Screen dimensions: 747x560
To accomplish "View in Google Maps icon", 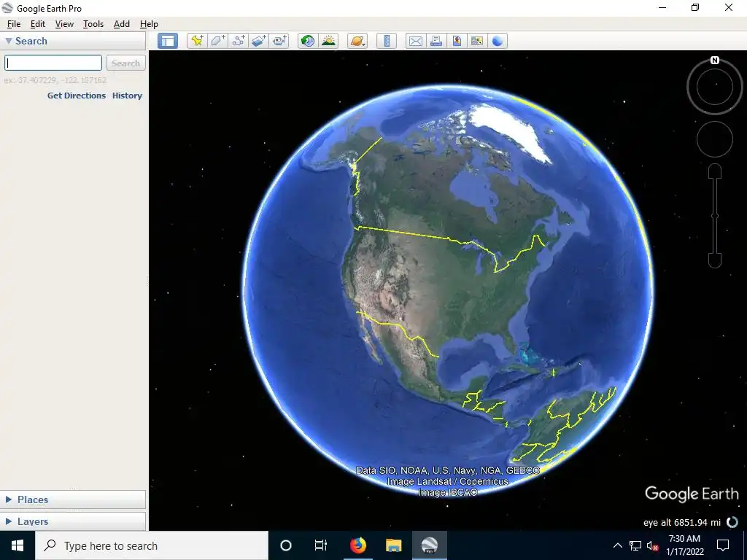I will click(x=477, y=41).
